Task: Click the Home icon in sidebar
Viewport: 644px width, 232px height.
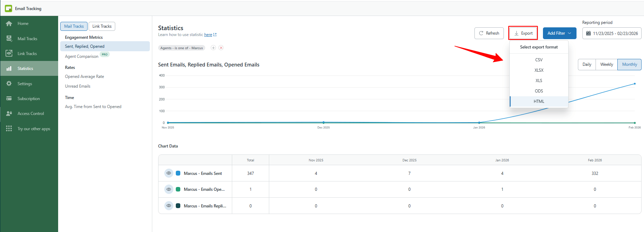Action: point(9,24)
